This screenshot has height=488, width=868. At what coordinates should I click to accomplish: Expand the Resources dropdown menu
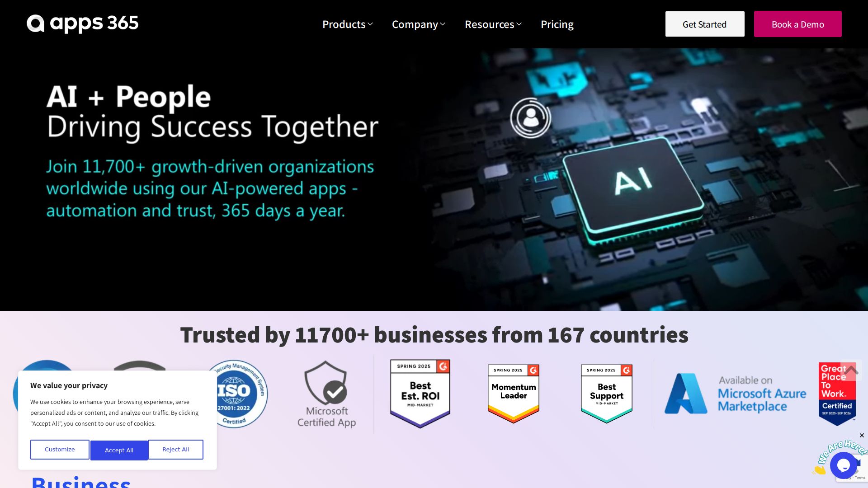pyautogui.click(x=493, y=24)
